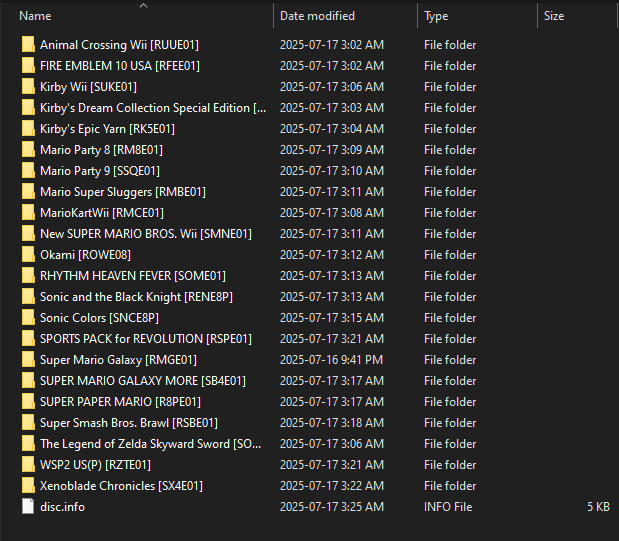This screenshot has width=619, height=541.
Task: Click date '2025-07-17 3:15 AM' of Sonic Colors
Action: pyautogui.click(x=332, y=317)
